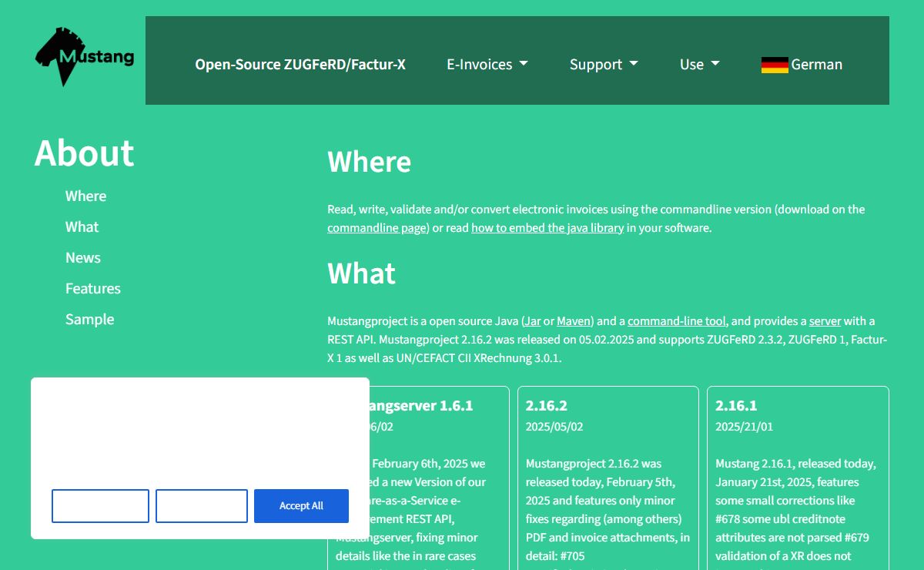Go to News in the sidebar
Image resolution: width=924 pixels, height=570 pixels.
point(83,258)
